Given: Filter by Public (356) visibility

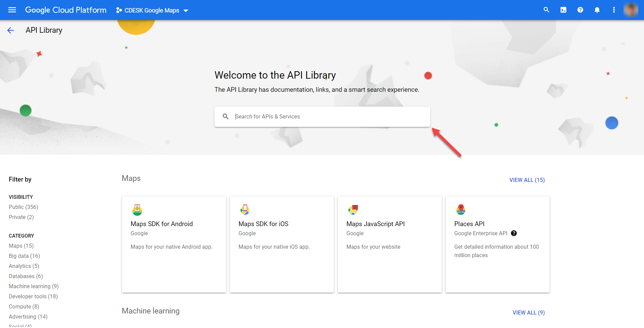Looking at the screenshot, I should coord(24,207).
